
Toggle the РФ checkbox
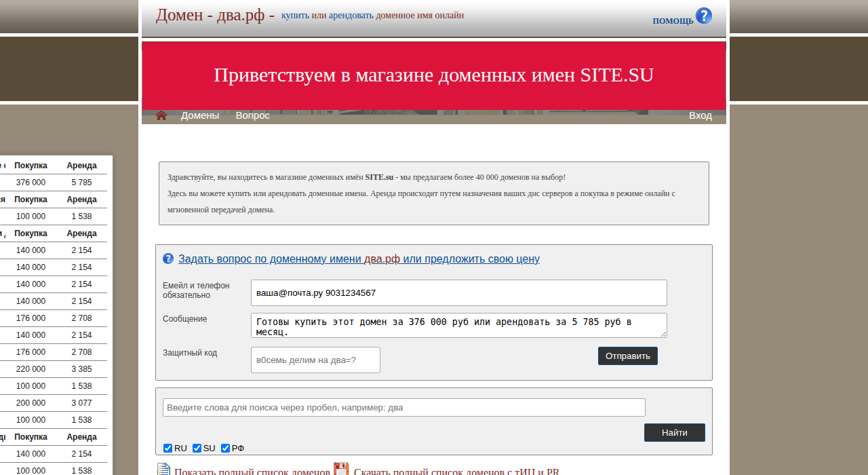tap(225, 448)
